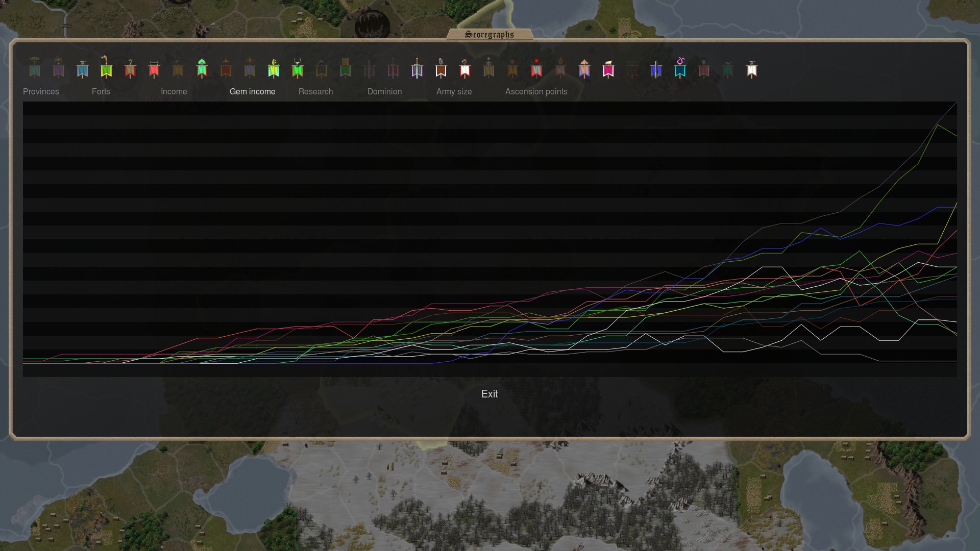Click the green banner with horned skull

click(x=298, y=68)
